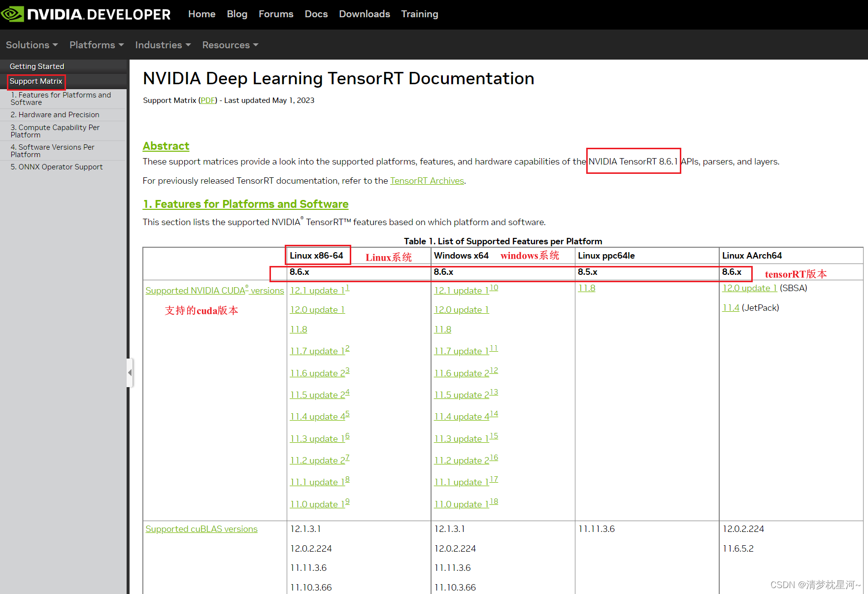
Task: Open Linux x86-64 CUDA 11.7 update 1
Action: click(317, 351)
